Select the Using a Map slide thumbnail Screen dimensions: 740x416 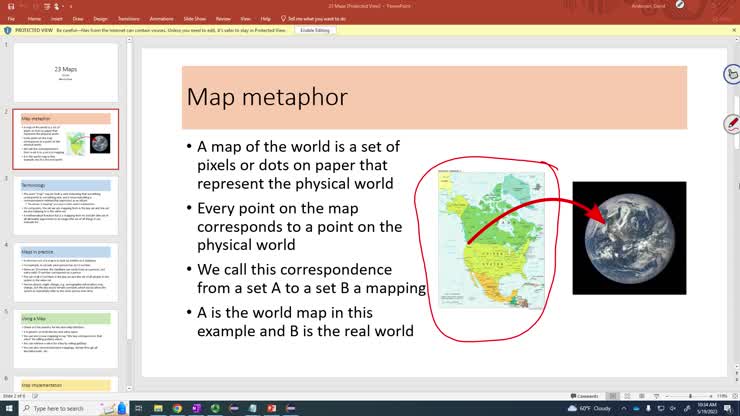[66, 339]
